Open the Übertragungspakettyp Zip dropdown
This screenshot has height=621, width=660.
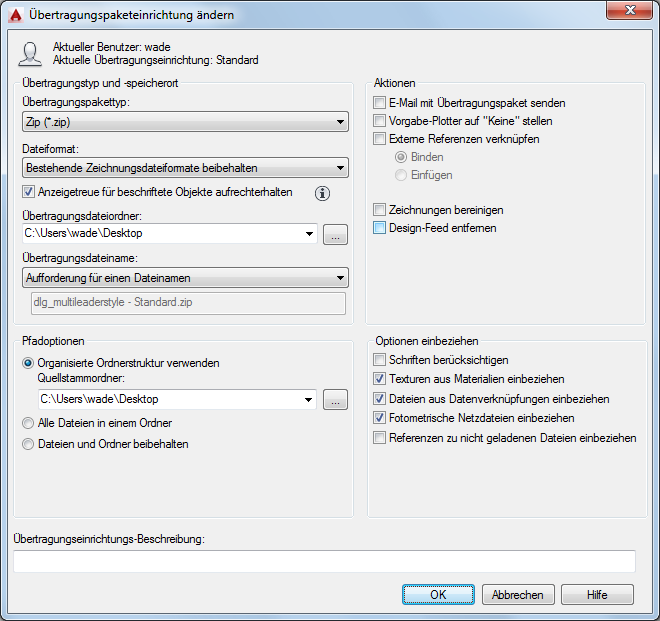(185, 122)
